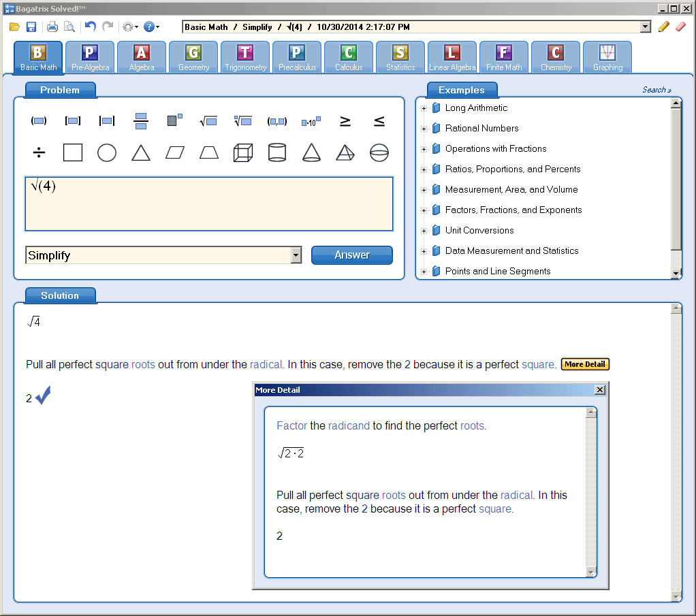The image size is (696, 616).
Task: Expand Factors, Fractions, and Exponents
Action: click(x=424, y=210)
